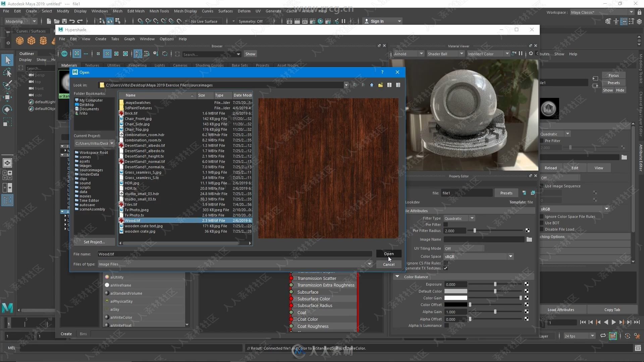Select the Paint selection tool
Screen dimensions: 644x362
point(7,85)
